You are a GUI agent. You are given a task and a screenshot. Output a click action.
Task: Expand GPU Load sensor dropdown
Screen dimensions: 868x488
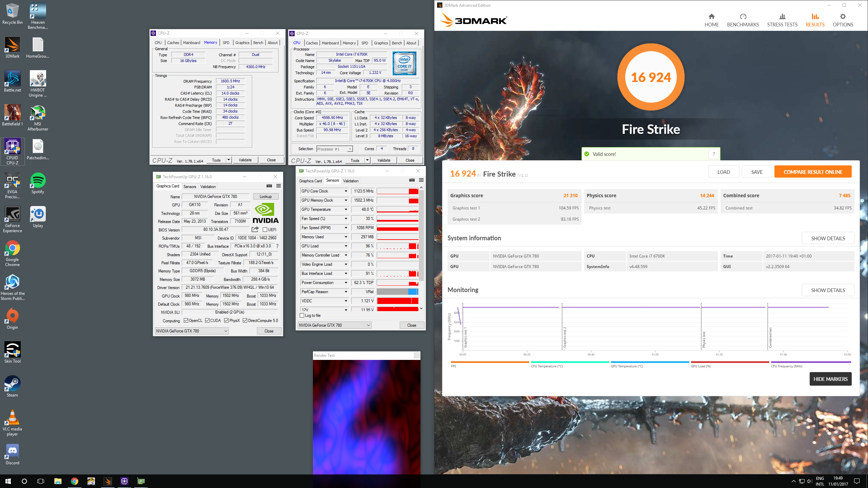tap(346, 246)
